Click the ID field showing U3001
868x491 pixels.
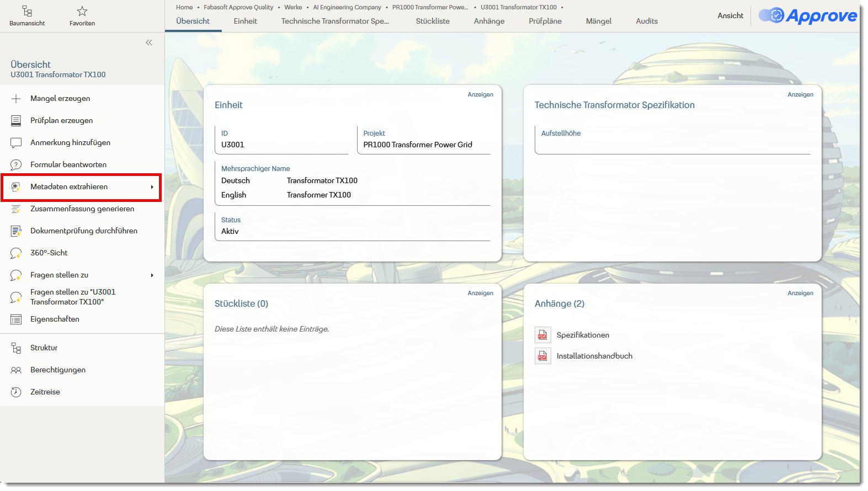[282, 140]
